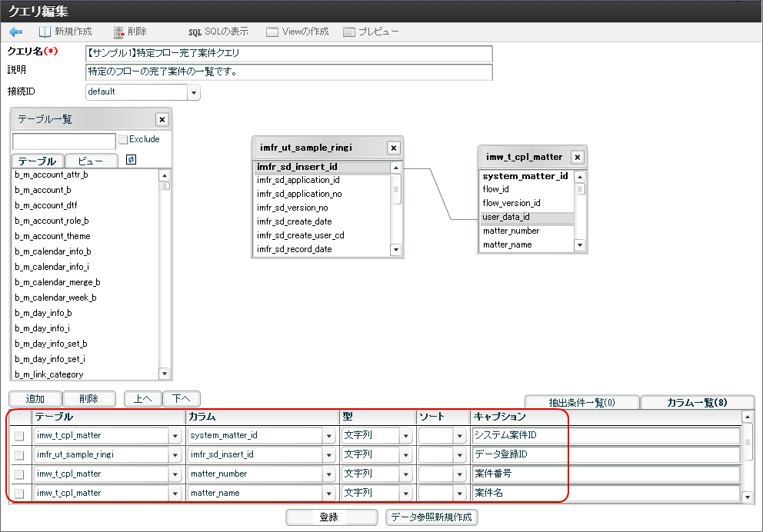The height and width of the screenshot is (532, 763).
Task: Open the ソート dropdown for imfr_sd_insert_id row
Action: pos(460,455)
